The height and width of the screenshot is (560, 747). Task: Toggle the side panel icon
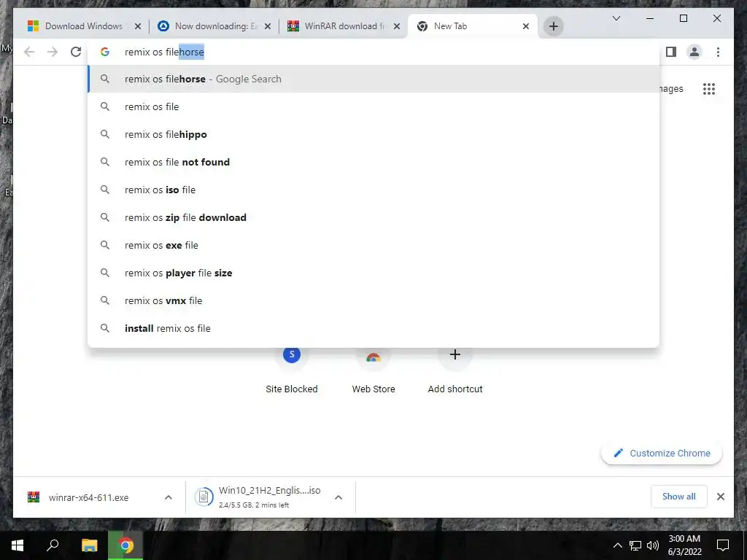pos(671,52)
